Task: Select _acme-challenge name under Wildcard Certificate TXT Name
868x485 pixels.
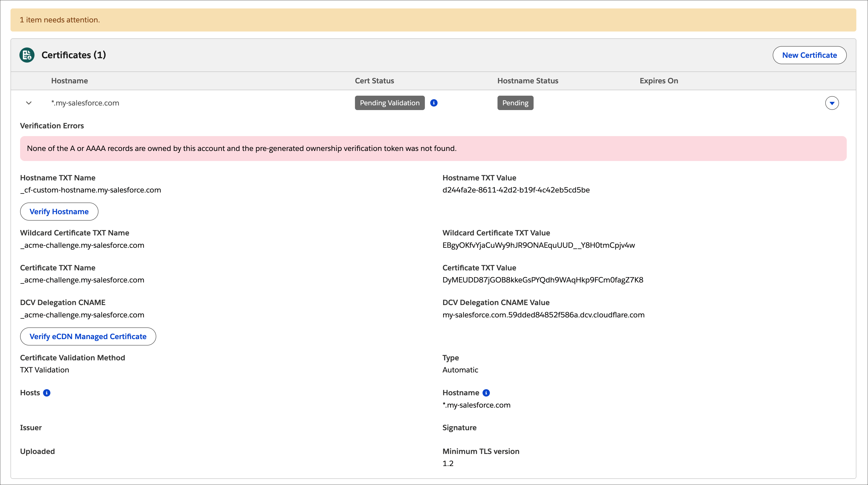Action: (x=82, y=245)
